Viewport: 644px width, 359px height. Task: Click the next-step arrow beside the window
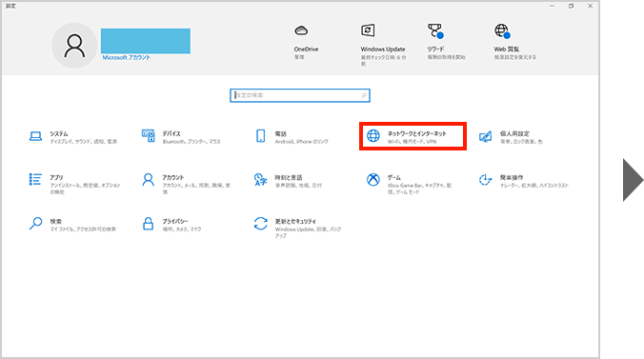(x=633, y=180)
